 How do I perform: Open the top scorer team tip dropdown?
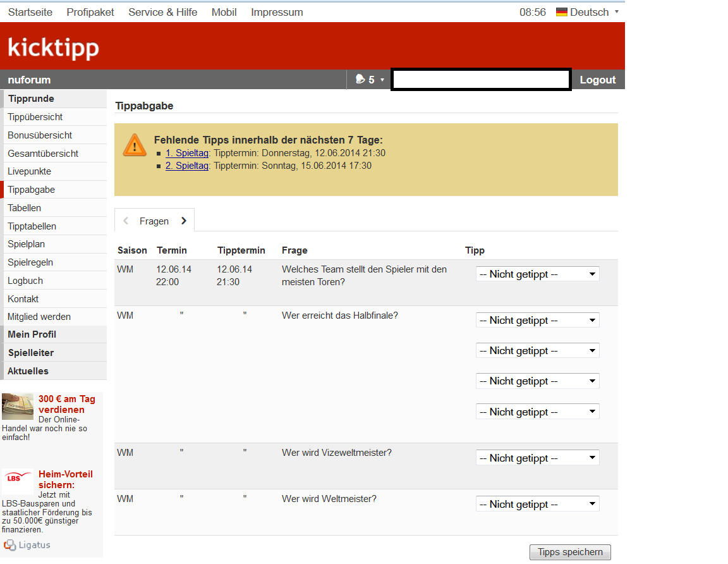537,274
